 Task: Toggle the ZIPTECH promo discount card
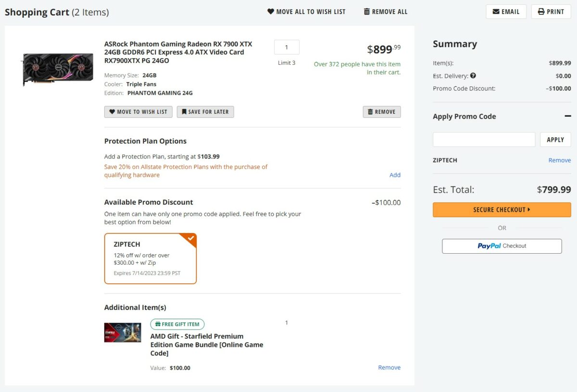pos(151,258)
